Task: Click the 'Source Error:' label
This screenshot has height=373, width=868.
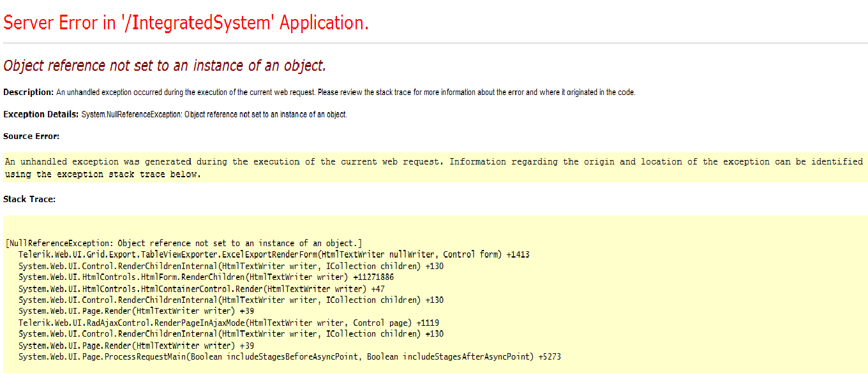Action: coord(31,136)
